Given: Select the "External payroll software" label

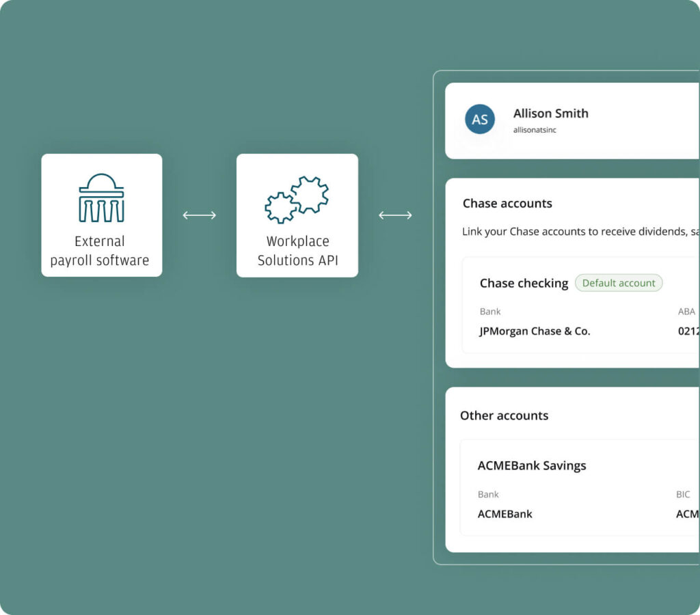Looking at the screenshot, I should click(100, 251).
